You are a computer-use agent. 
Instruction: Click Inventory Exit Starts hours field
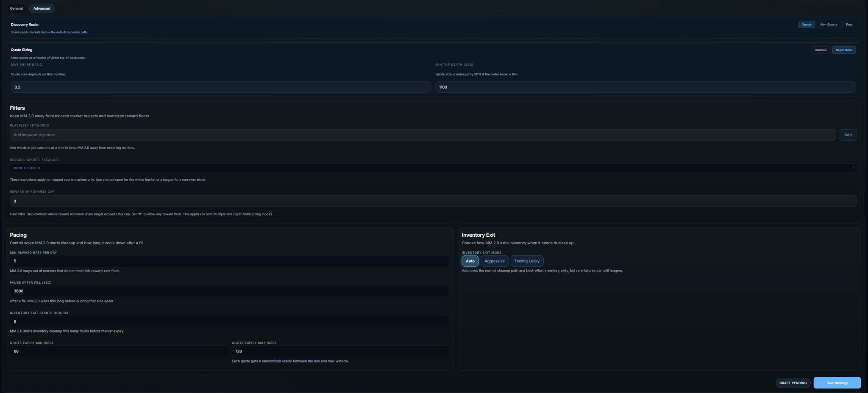[x=229, y=321]
